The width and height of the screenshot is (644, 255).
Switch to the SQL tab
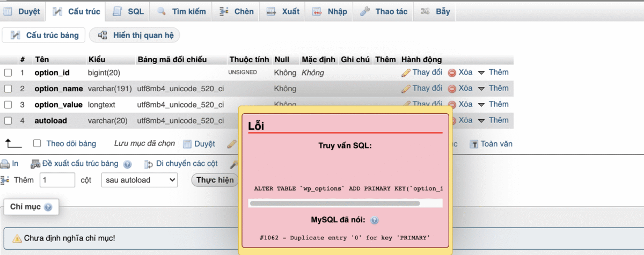pos(129,11)
